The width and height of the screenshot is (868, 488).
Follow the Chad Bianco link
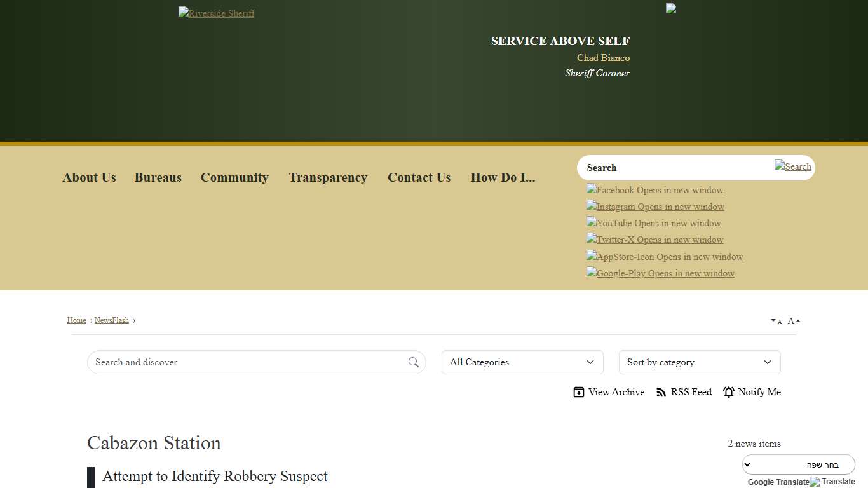point(602,58)
